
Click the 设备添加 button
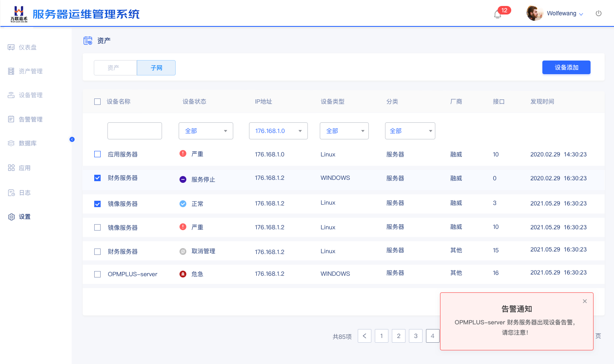tap(566, 67)
